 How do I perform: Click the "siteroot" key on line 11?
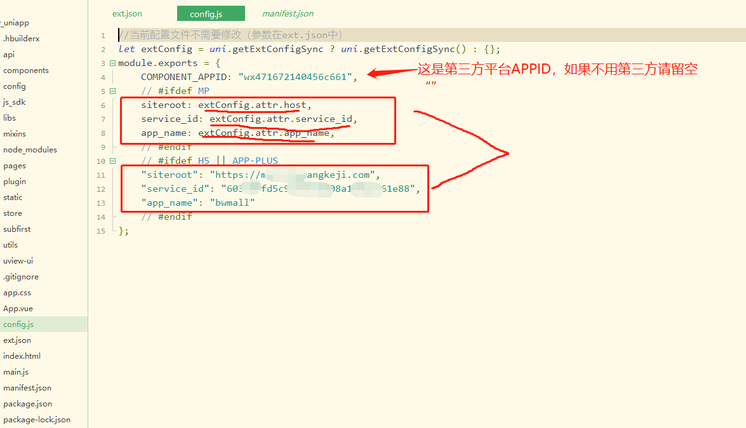pyautogui.click(x=169, y=175)
